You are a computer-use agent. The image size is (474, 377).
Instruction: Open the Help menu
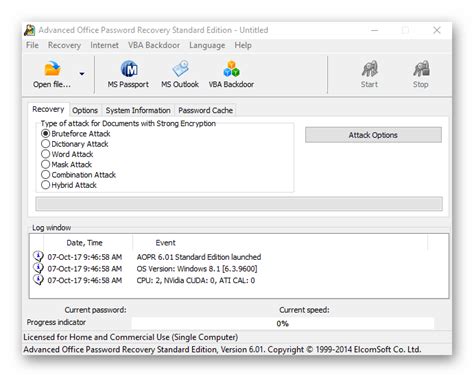[x=243, y=45]
